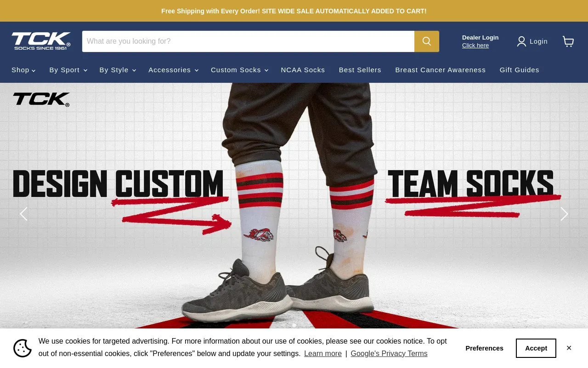588x368 pixels.
Task: Open cookie Preferences
Action: pyautogui.click(x=484, y=348)
